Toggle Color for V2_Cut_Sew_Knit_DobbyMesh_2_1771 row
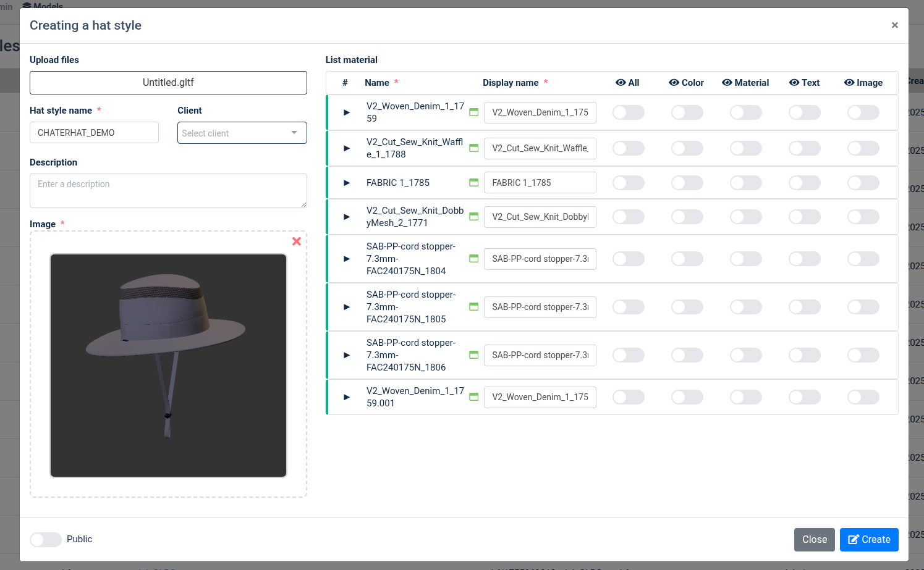Viewport: 924px width, 570px height. [687, 217]
